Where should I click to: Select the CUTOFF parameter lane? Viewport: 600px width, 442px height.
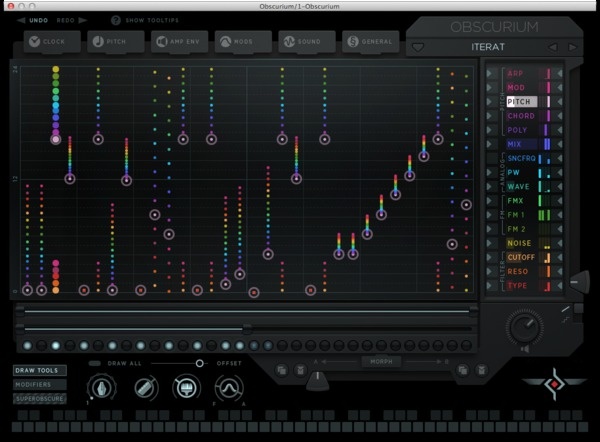tap(521, 257)
